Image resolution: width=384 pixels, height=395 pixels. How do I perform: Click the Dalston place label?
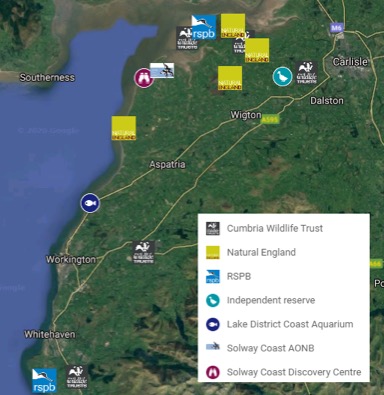(x=326, y=101)
